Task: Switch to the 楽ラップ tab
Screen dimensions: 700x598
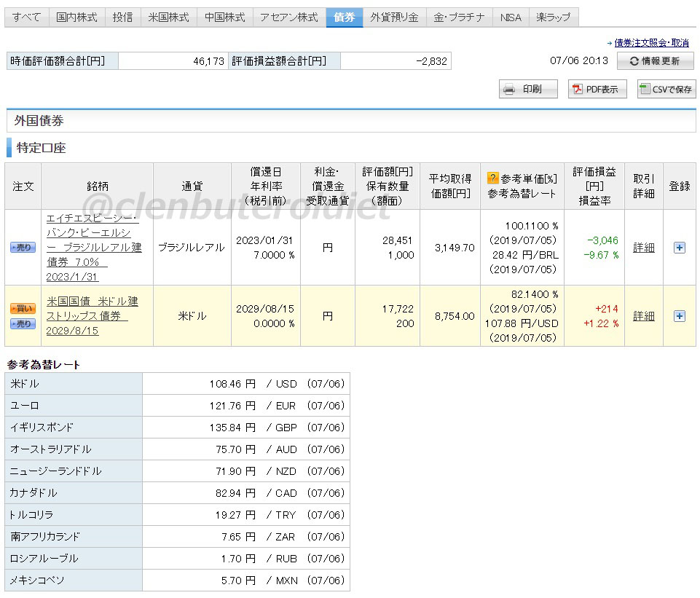Action: [554, 17]
